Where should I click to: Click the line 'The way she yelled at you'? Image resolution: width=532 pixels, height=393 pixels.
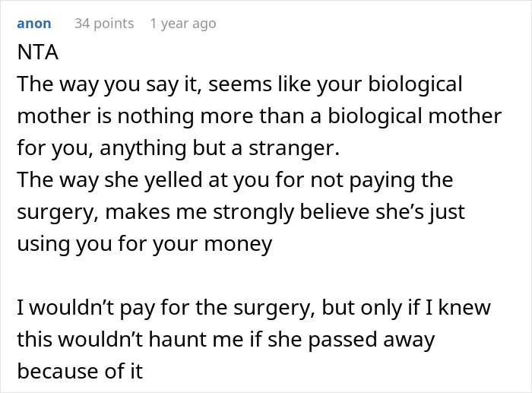tap(235, 179)
